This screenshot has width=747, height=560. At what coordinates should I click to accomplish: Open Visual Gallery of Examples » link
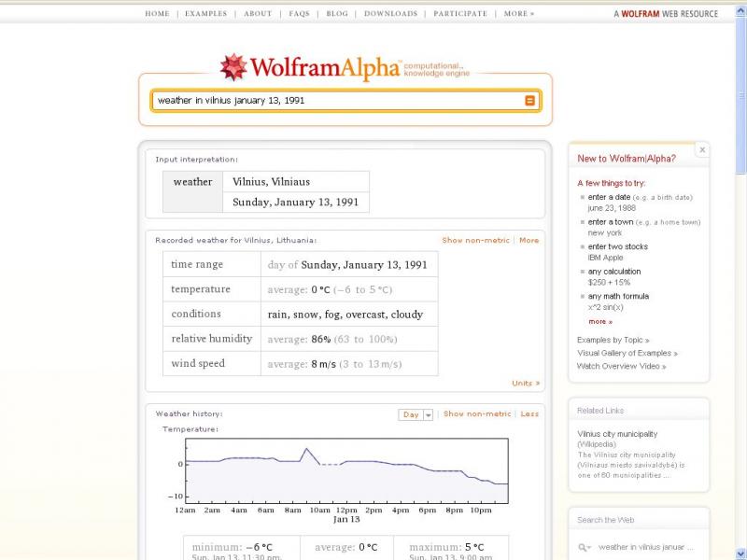pos(627,354)
